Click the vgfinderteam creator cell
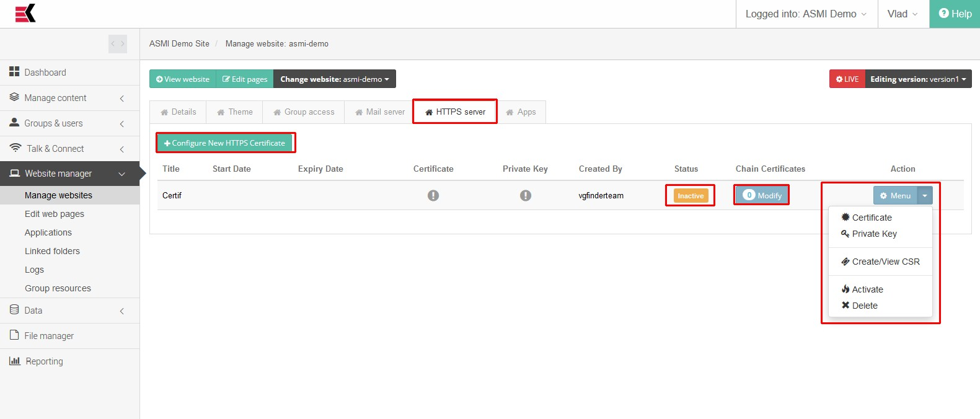This screenshot has height=419, width=980. (601, 195)
